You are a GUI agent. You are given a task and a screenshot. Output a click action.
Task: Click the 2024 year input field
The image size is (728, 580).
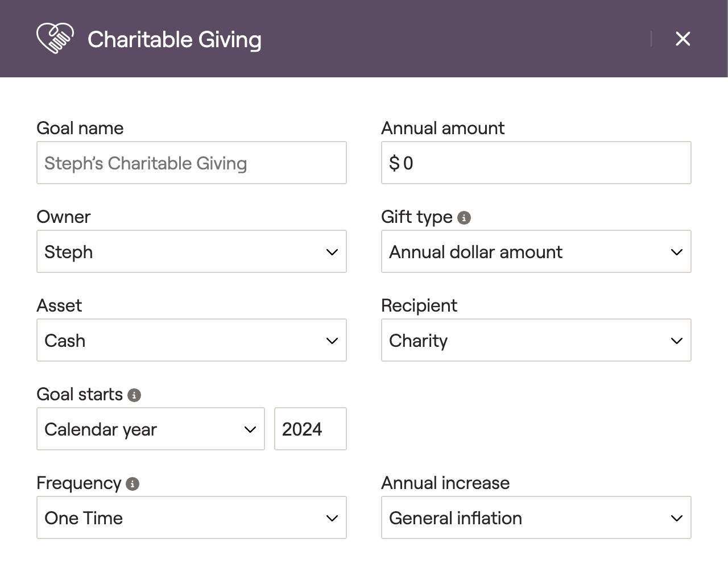click(310, 429)
